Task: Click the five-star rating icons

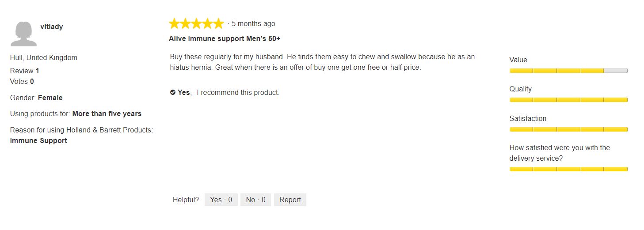Action: (196, 23)
